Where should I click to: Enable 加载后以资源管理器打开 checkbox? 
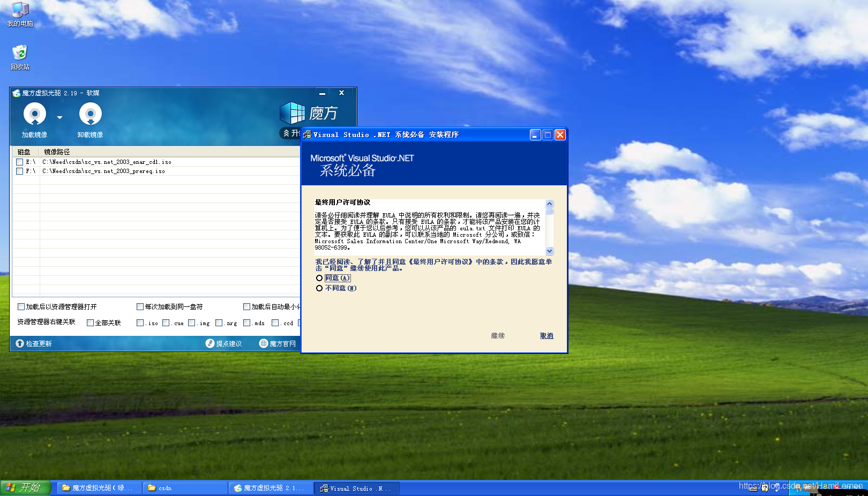[21, 307]
